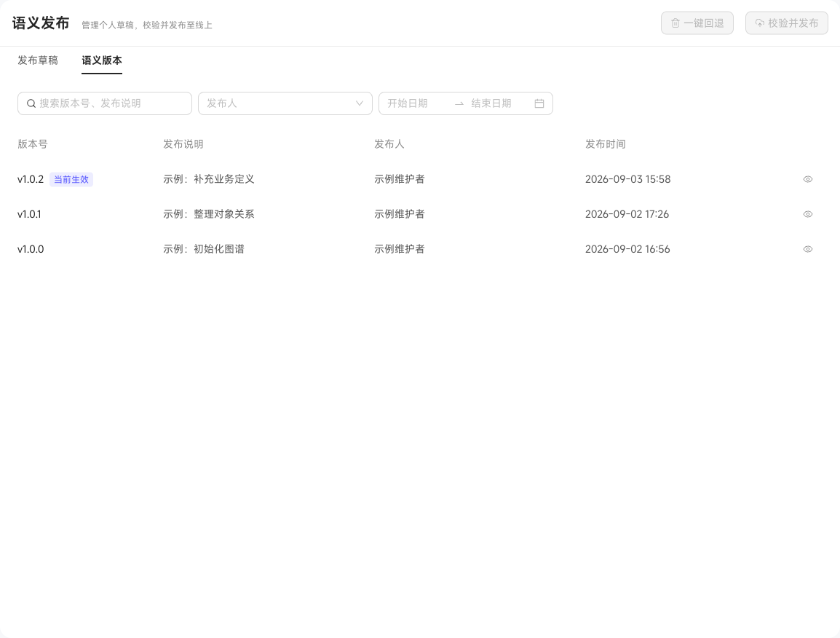
Task: Click 示例维护者 in the v1.0.1 row
Action: [399, 214]
